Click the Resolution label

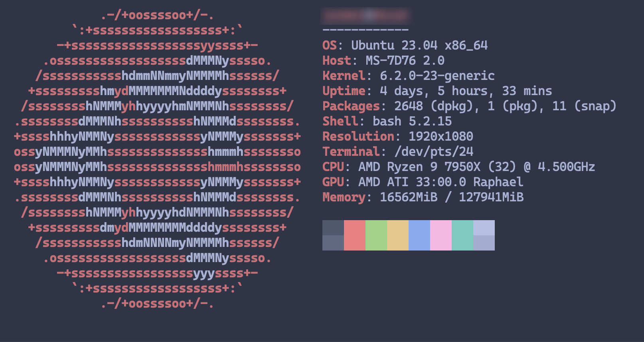tap(358, 137)
